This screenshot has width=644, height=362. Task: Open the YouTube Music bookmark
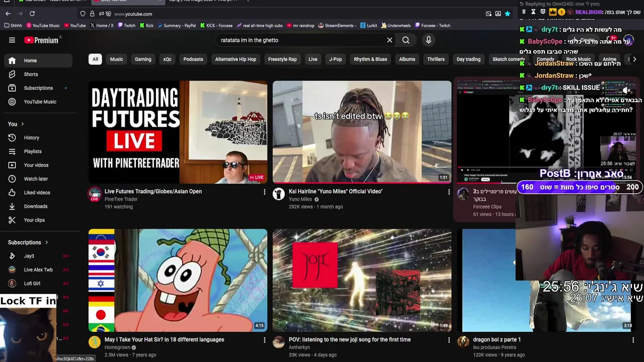(43, 26)
